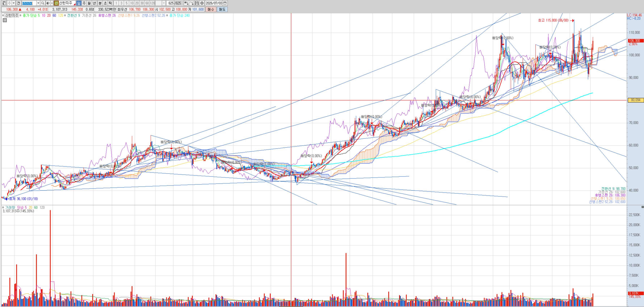This screenshot has width=644, height=307.
Task: Click the 신한지주 stock name field
Action: 67,3
